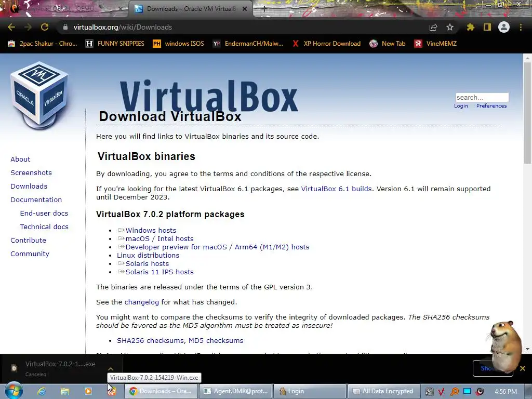
Task: Go to Documentation in the sidebar
Action: (x=36, y=200)
